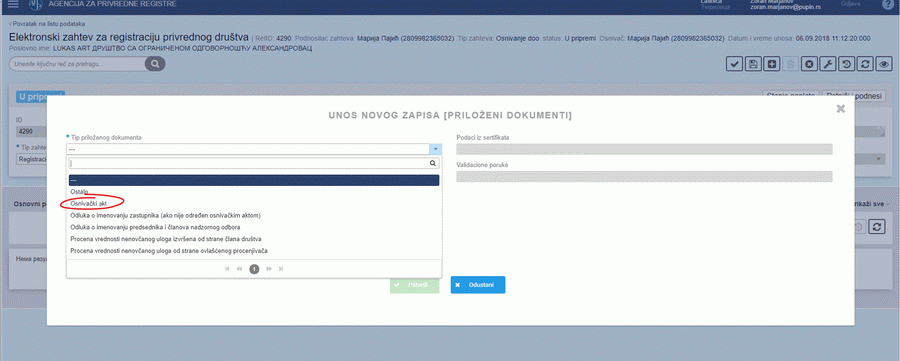Click Povratak na listu podataka link
The height and width of the screenshot is (361, 900).
click(x=47, y=24)
